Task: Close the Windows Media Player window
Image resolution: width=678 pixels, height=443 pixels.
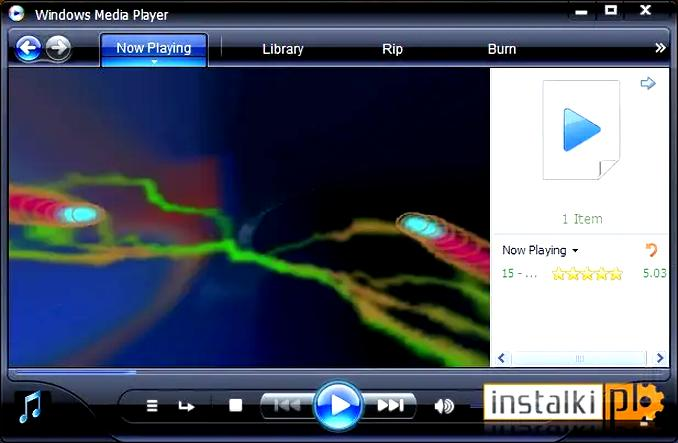Action: point(645,10)
